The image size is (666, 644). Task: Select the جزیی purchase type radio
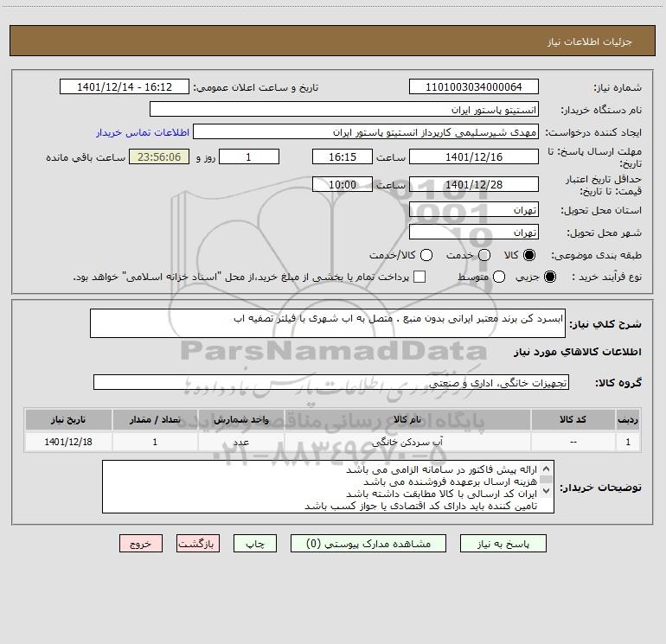pos(549,277)
